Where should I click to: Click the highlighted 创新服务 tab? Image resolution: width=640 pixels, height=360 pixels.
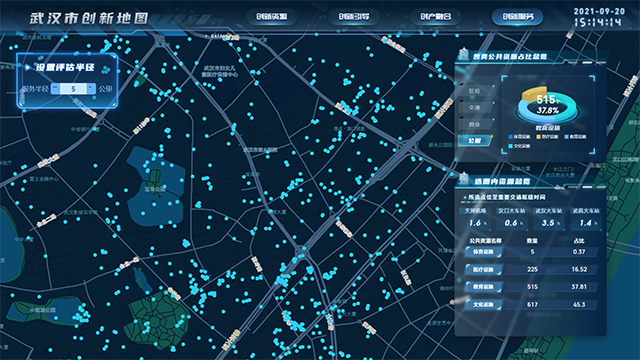[518, 17]
